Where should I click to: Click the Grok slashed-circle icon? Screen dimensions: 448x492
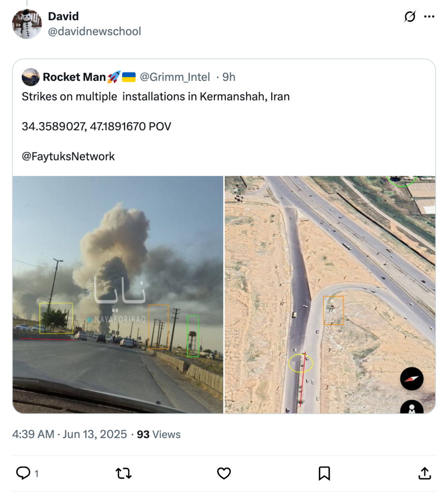click(410, 17)
